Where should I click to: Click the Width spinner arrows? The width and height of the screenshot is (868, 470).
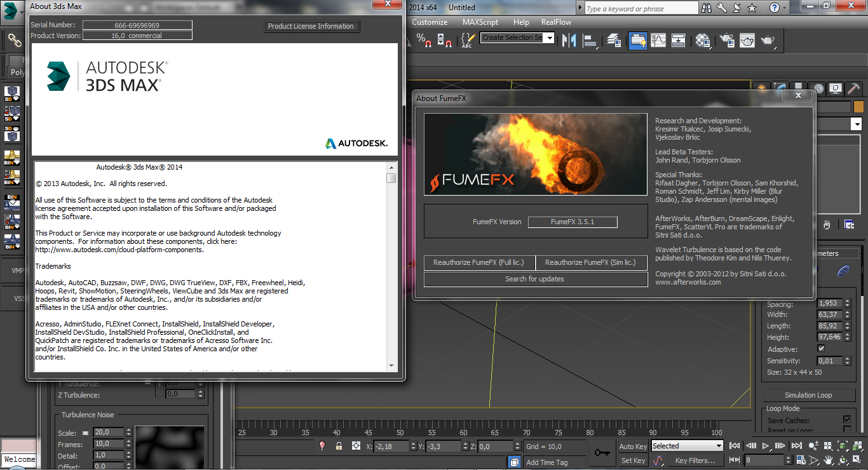click(x=848, y=314)
